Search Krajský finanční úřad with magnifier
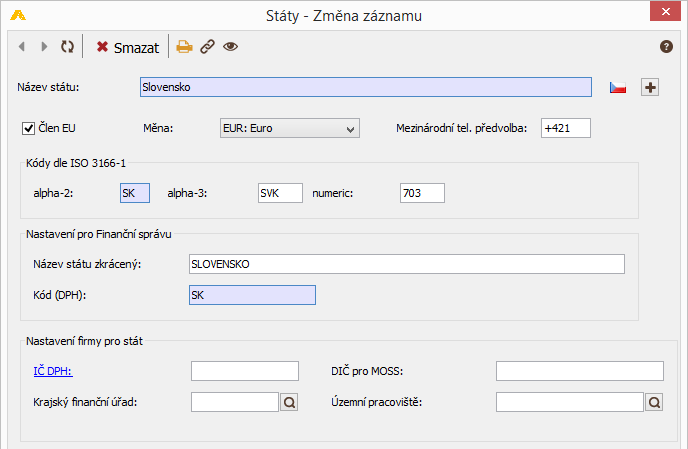Screen dimensions: 688x449 tap(289, 402)
